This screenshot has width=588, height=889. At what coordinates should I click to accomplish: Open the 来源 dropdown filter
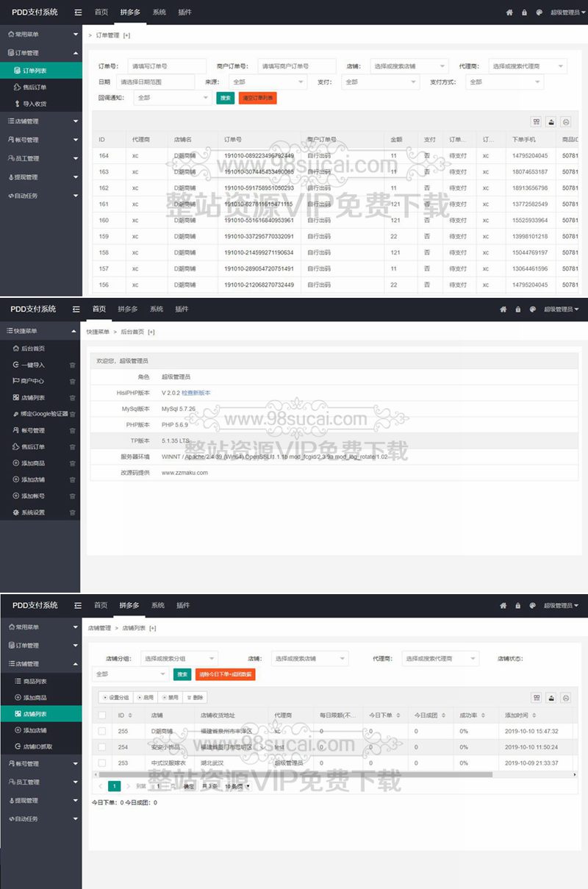click(262, 82)
